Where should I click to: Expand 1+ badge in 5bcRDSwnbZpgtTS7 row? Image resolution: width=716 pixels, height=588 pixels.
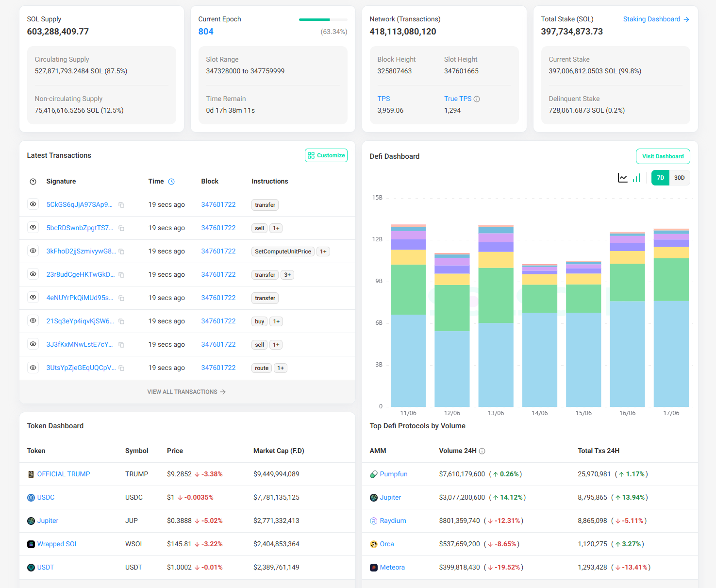tap(276, 228)
